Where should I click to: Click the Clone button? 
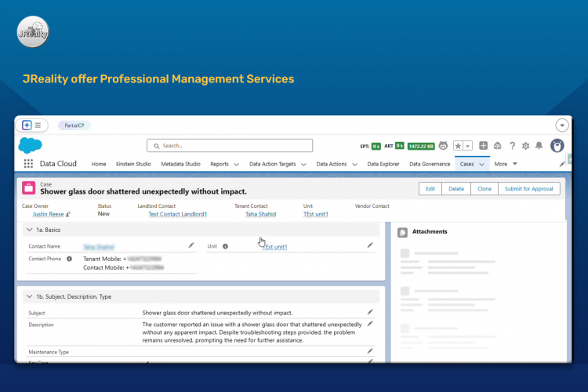tap(485, 189)
